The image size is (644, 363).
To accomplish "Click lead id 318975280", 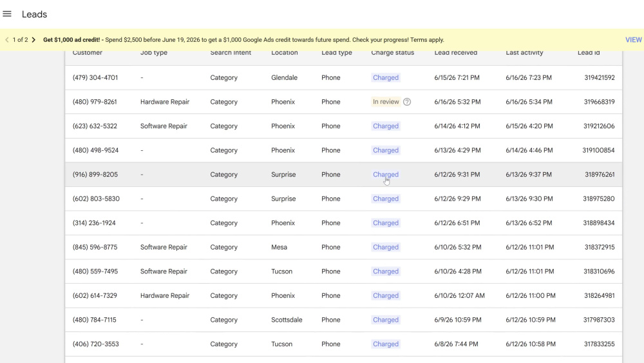I will click(x=599, y=199).
